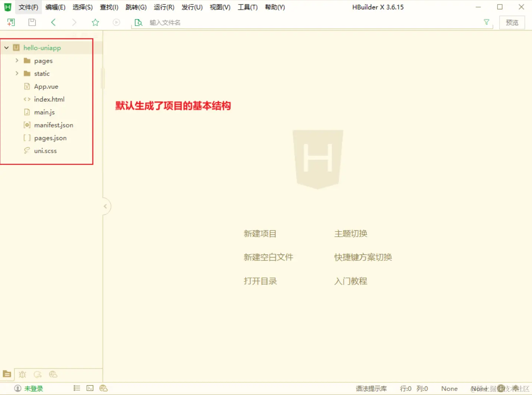Click the bookmark star icon
The height and width of the screenshot is (395, 532).
coord(95,22)
